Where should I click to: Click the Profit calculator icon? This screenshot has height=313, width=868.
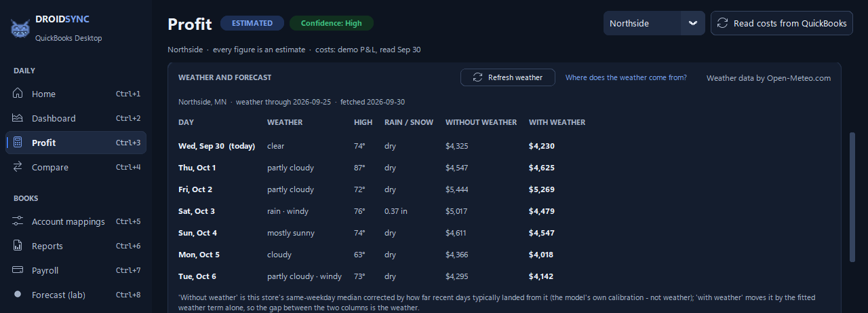point(18,143)
